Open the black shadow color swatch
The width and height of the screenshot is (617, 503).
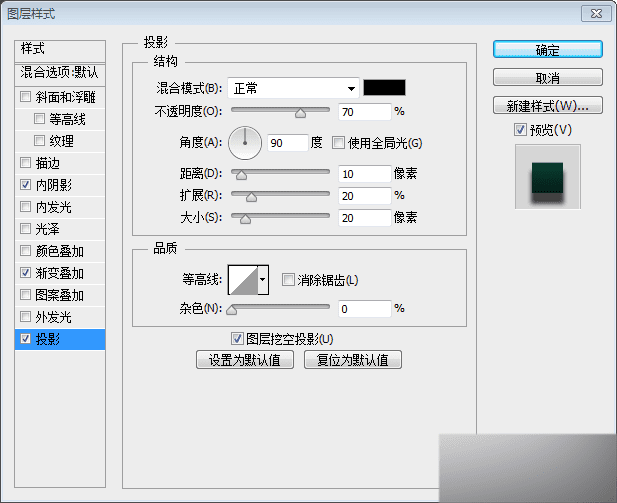[x=384, y=87]
